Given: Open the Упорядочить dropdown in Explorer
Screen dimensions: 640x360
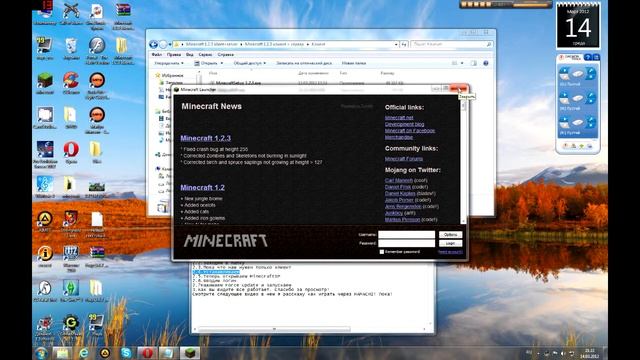Looking at the screenshot, I should point(169,63).
